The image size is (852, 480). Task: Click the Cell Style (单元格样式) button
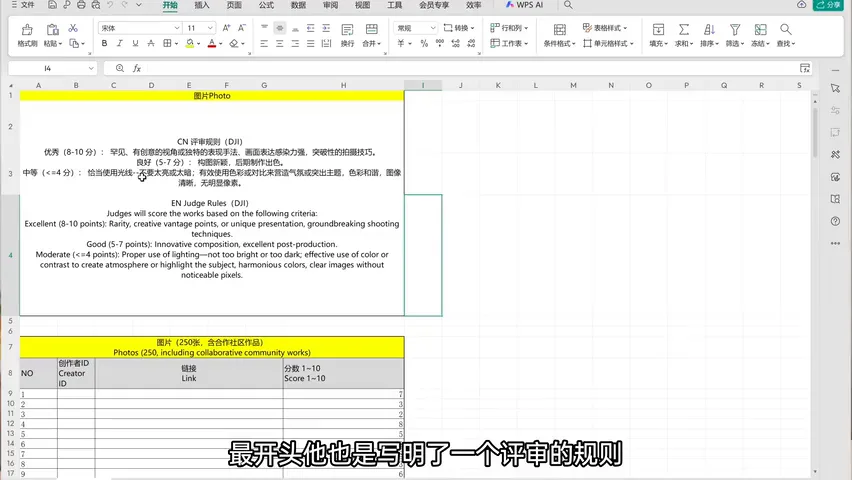(608, 43)
